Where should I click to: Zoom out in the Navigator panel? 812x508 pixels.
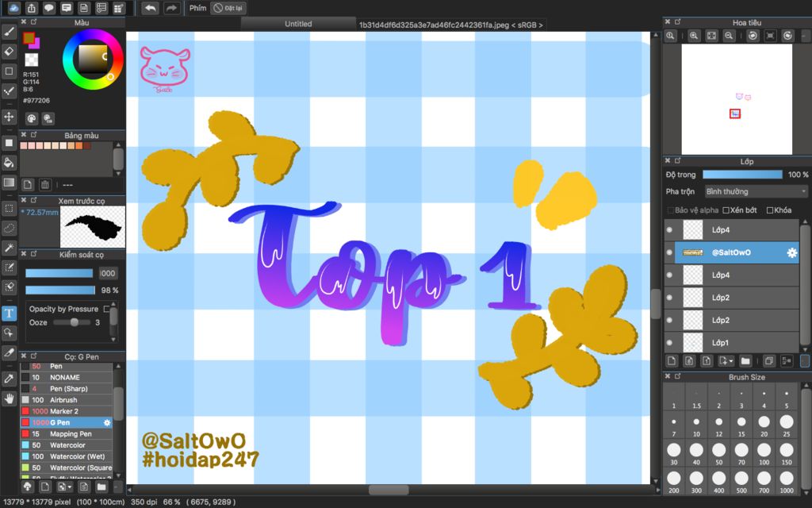pyautogui.click(x=729, y=35)
